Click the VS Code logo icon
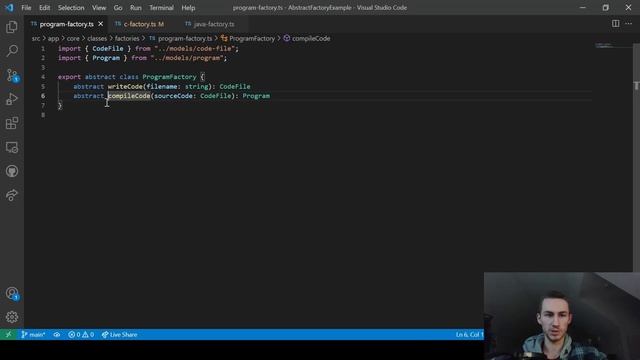 point(9,8)
